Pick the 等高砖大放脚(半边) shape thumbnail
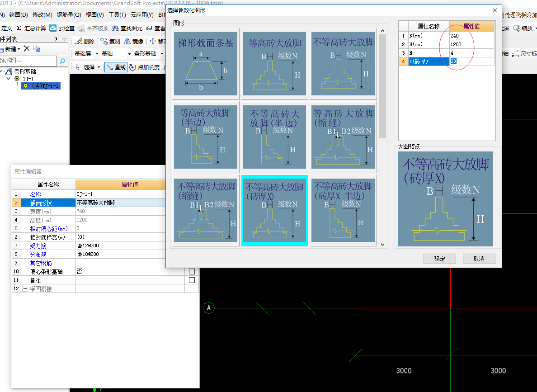The width and height of the screenshot is (537, 392). (206, 137)
